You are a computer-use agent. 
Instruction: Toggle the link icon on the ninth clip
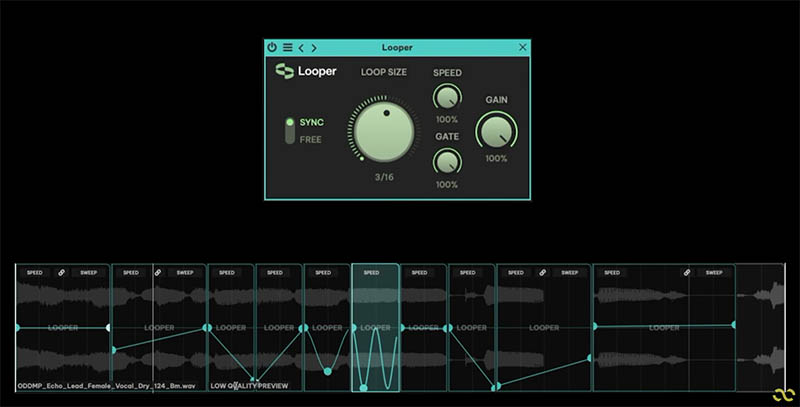542,273
